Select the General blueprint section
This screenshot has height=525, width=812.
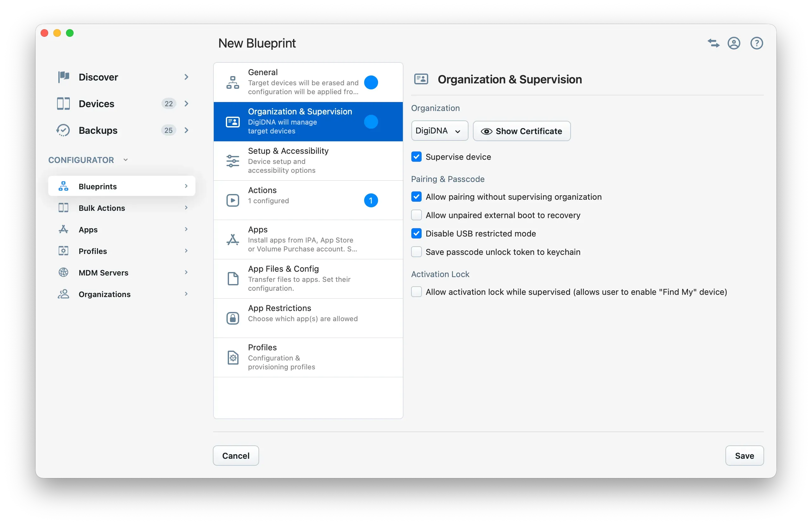308,82
